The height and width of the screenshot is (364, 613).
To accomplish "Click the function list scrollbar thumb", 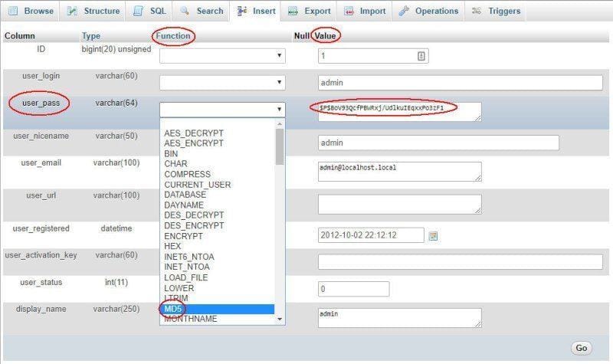I will (280, 146).
